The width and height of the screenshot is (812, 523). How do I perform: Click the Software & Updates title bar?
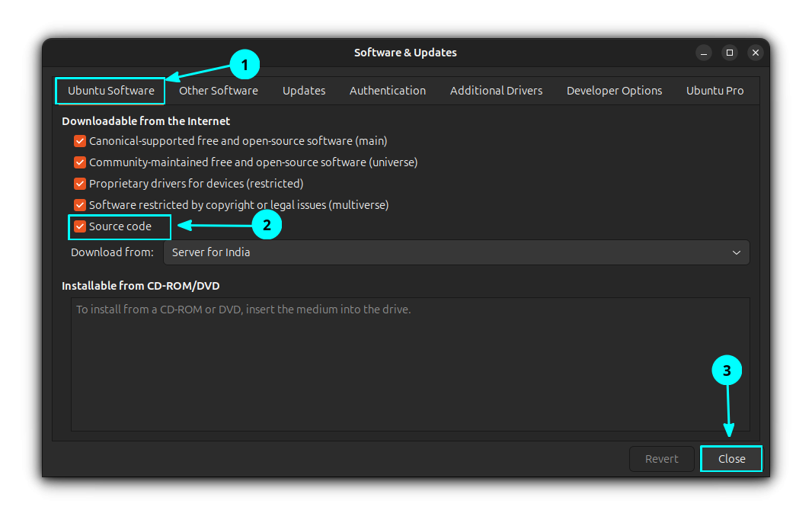pos(405,53)
